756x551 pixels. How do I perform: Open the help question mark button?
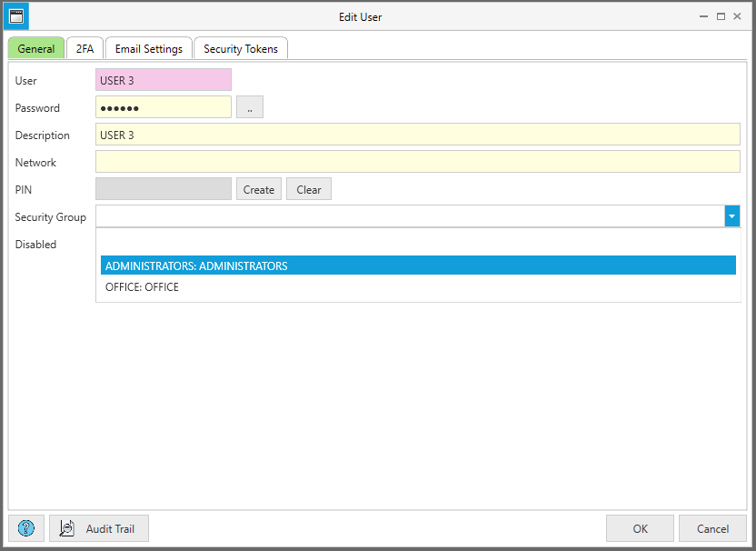coord(26,528)
